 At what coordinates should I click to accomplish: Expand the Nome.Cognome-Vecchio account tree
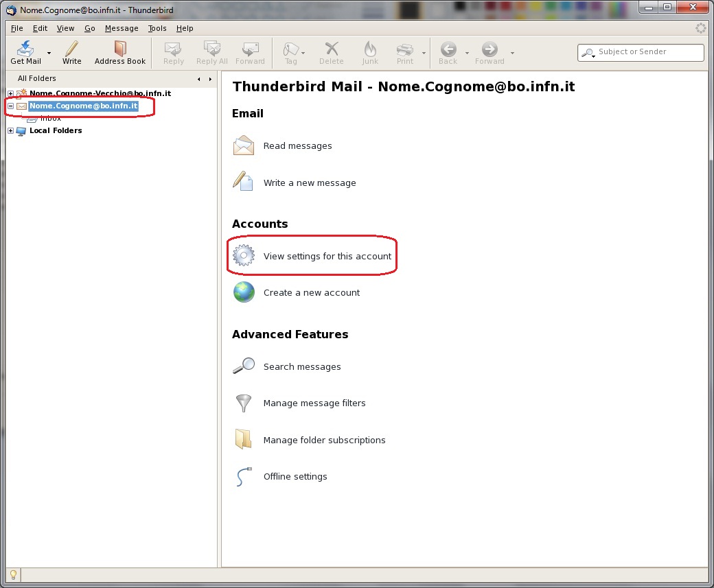tap(10, 93)
